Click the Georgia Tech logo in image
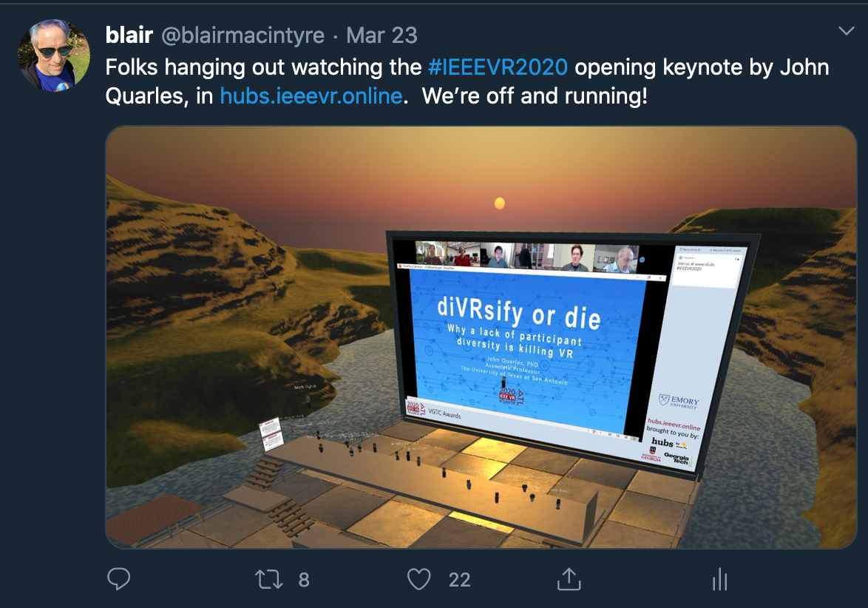Image resolution: width=868 pixels, height=608 pixels. point(676,459)
